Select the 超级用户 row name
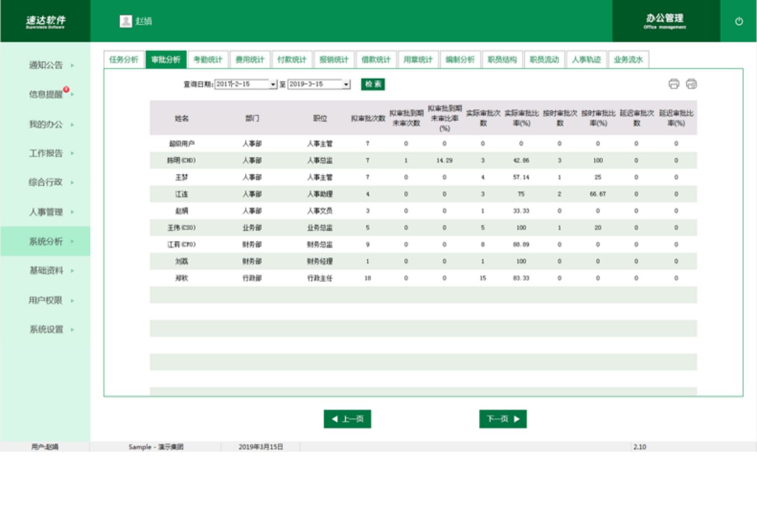This screenshot has height=532, width=757. (182, 144)
